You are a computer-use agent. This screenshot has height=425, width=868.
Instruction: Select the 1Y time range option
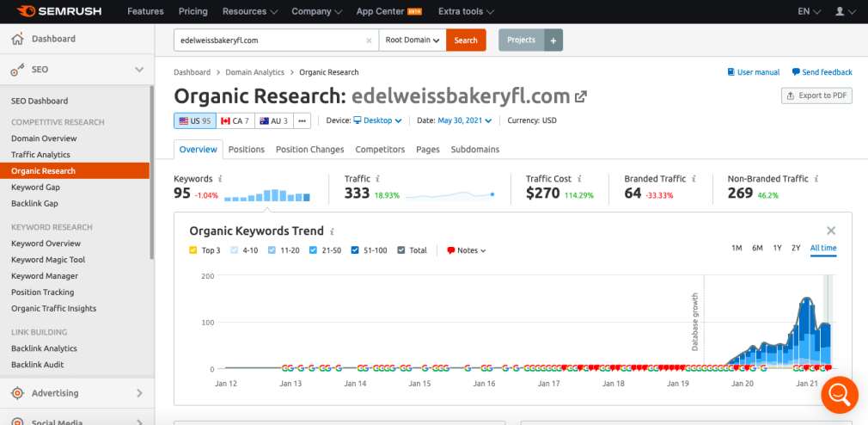click(x=777, y=248)
